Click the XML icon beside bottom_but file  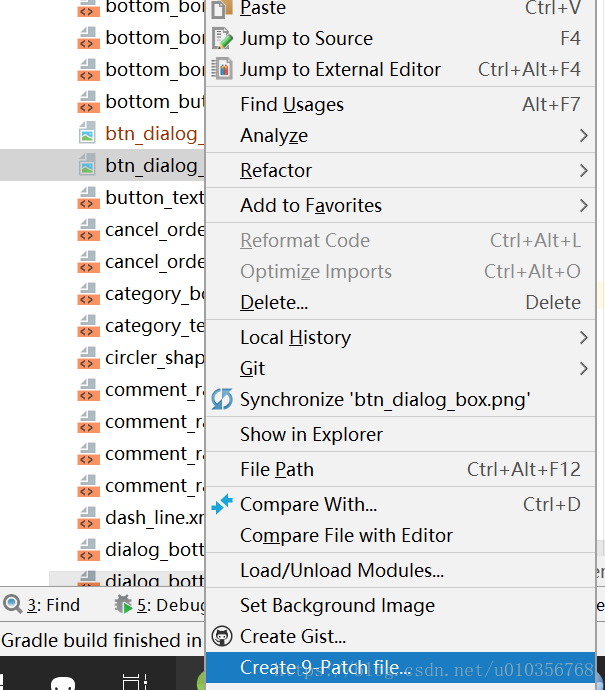pyautogui.click(x=88, y=101)
